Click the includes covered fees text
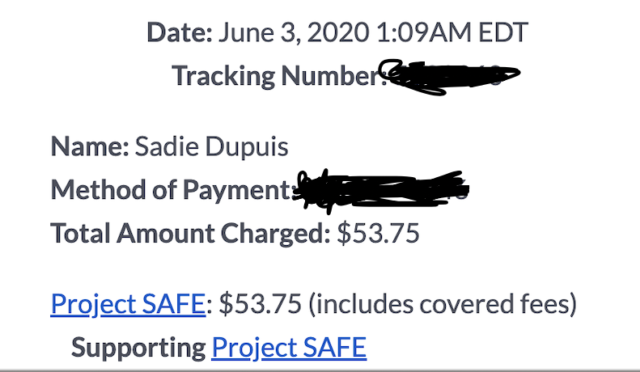640x372 pixels. pyautogui.click(x=443, y=305)
